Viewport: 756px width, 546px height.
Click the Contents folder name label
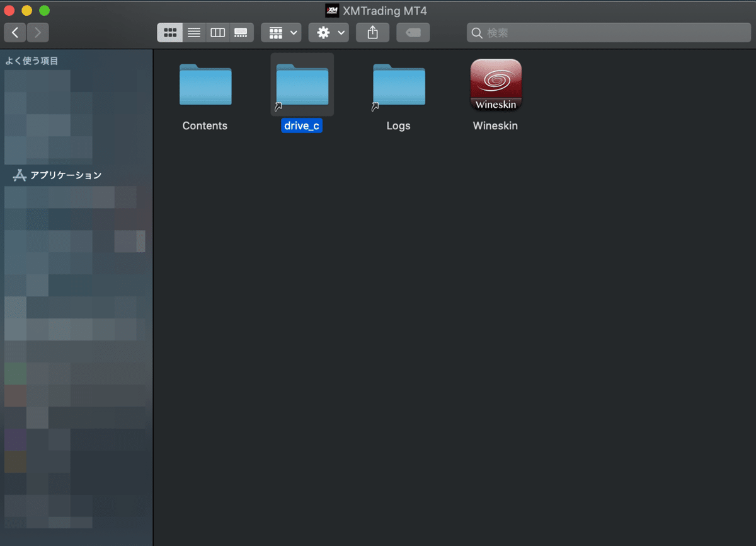(205, 125)
